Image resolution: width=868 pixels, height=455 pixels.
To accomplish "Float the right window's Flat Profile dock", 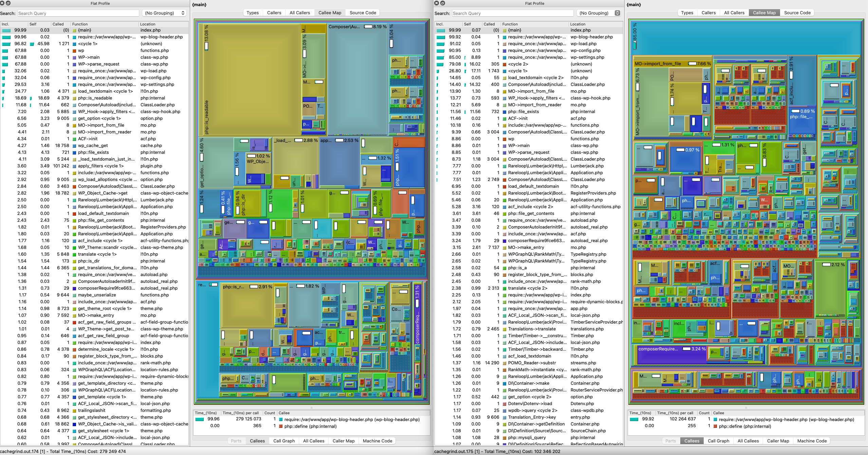I will click(442, 3).
